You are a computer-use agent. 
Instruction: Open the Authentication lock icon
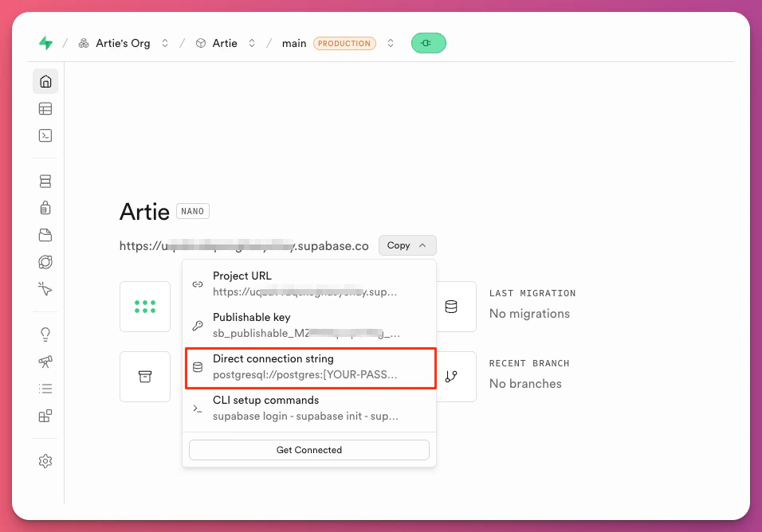point(45,208)
